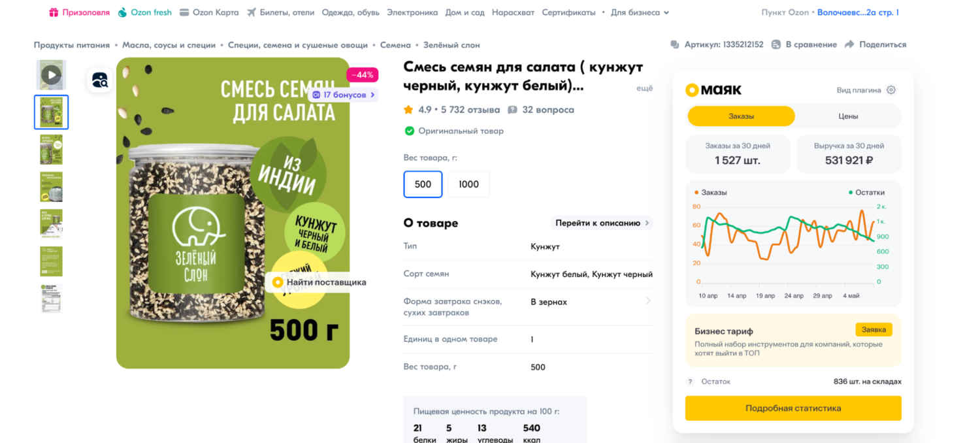Expand 'Форма завтрака снэков' chevron row
The height and width of the screenshot is (443, 980).
pyautogui.click(x=648, y=301)
